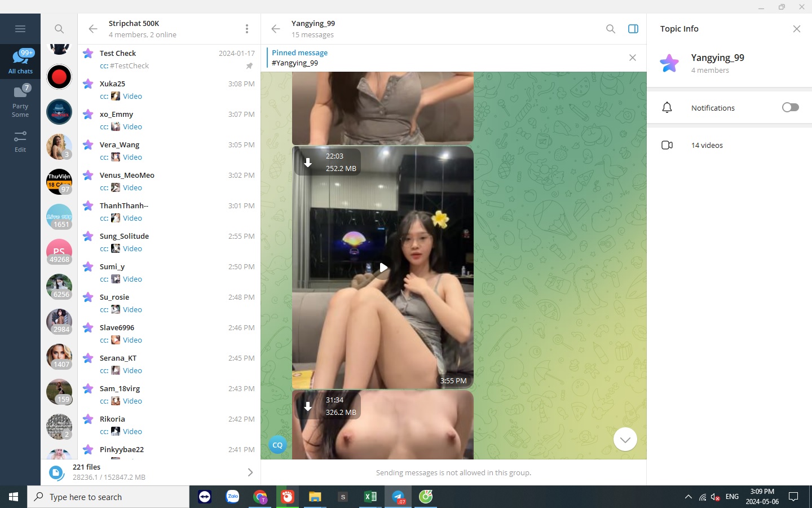Toggle Notifications switch for Yangying_99
This screenshot has height=508, width=812.
tap(790, 107)
